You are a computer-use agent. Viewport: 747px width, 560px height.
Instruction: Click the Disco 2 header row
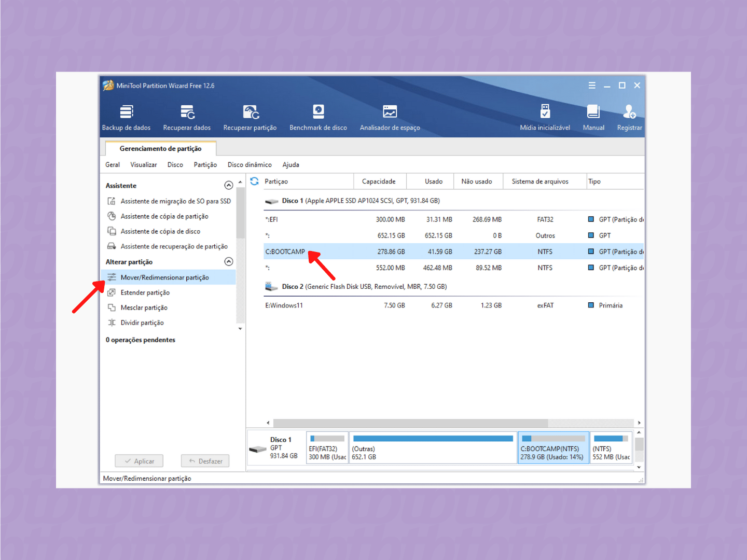[x=454, y=286]
